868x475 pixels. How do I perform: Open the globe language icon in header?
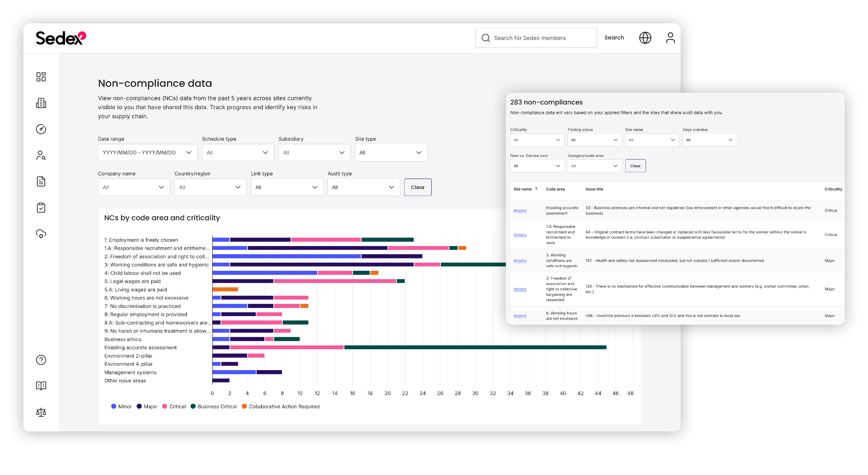[645, 38]
